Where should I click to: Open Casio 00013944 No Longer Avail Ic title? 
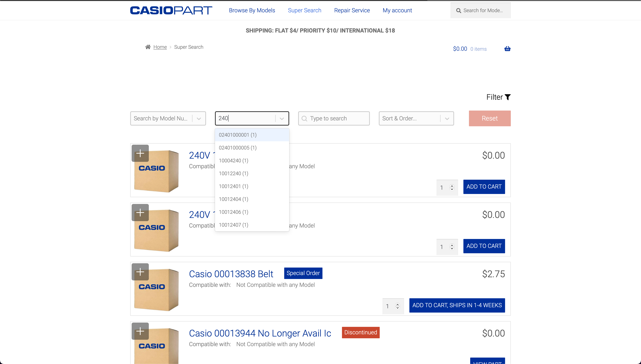pos(260,333)
